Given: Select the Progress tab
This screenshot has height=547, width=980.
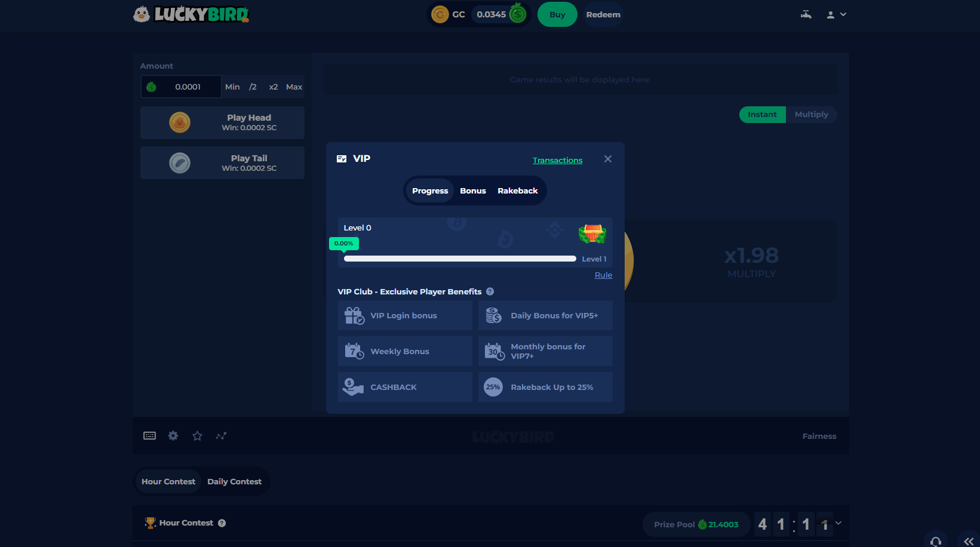Looking at the screenshot, I should point(430,190).
